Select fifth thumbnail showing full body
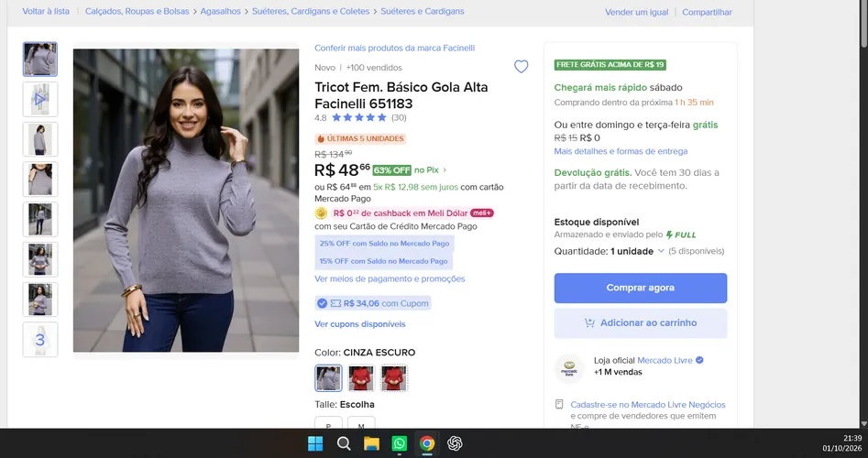 (x=39, y=220)
